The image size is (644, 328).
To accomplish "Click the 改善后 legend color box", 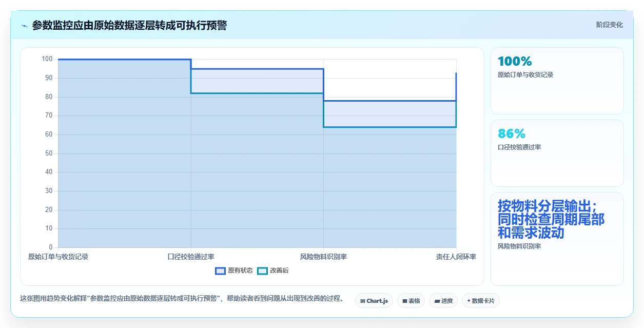I will [262, 271].
